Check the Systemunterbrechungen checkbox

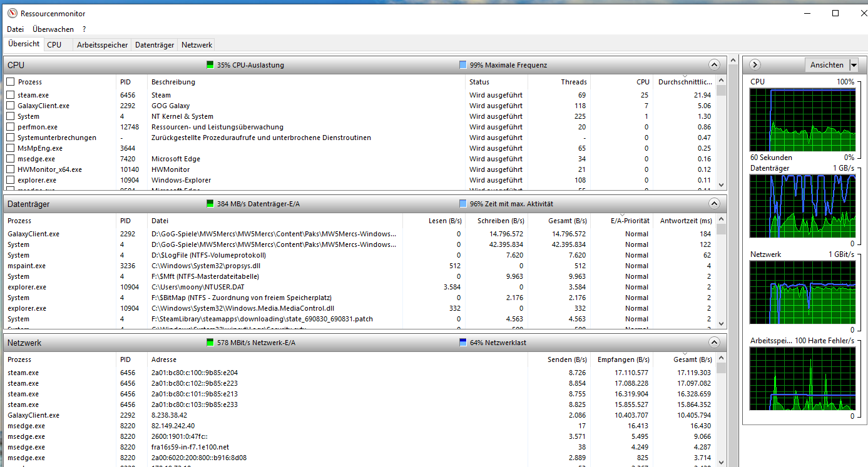click(x=11, y=138)
